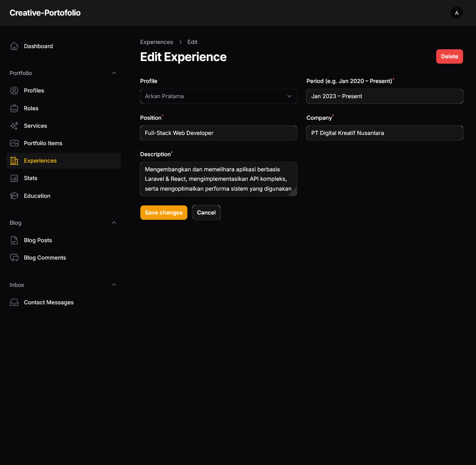Click inside the Position input field
Image resolution: width=476 pixels, height=465 pixels.
218,133
